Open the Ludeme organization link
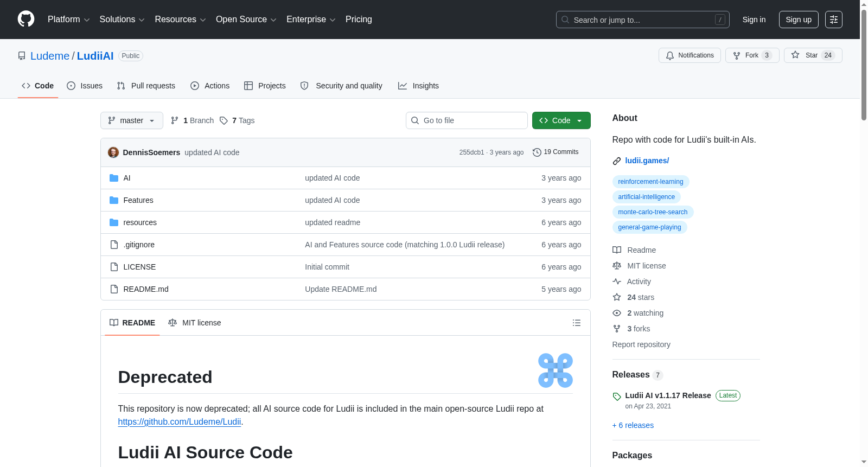Image resolution: width=868 pixels, height=467 pixels. [50, 56]
